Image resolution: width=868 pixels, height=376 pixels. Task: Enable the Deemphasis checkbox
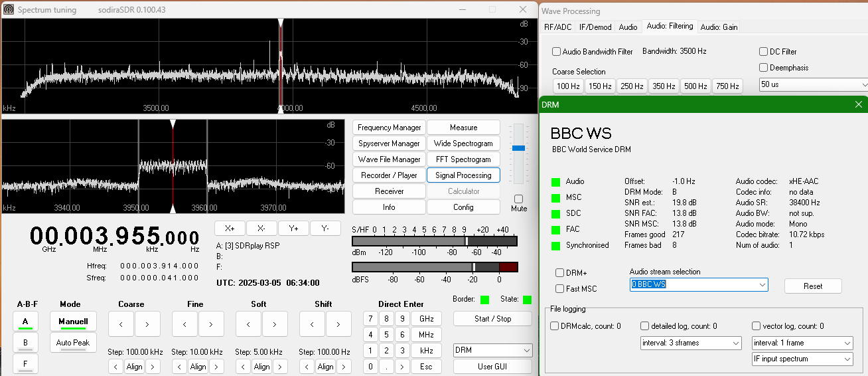764,67
